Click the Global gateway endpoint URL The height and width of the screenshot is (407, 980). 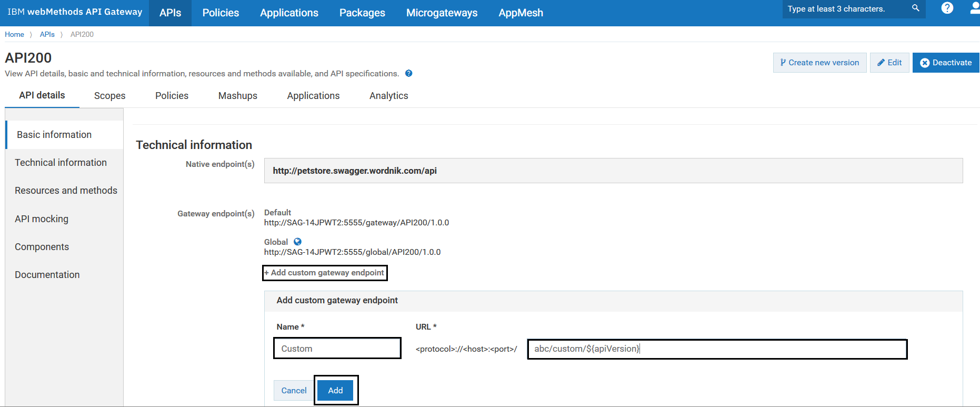point(352,252)
